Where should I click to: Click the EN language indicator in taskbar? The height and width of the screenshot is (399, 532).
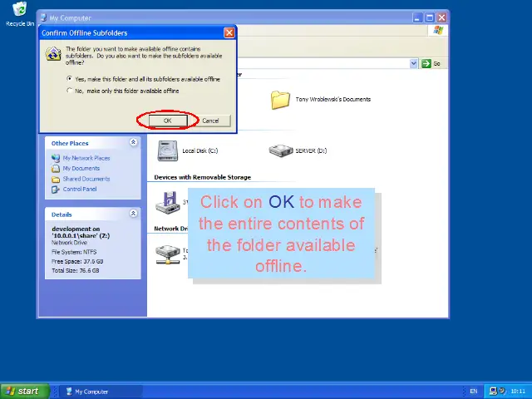click(474, 391)
